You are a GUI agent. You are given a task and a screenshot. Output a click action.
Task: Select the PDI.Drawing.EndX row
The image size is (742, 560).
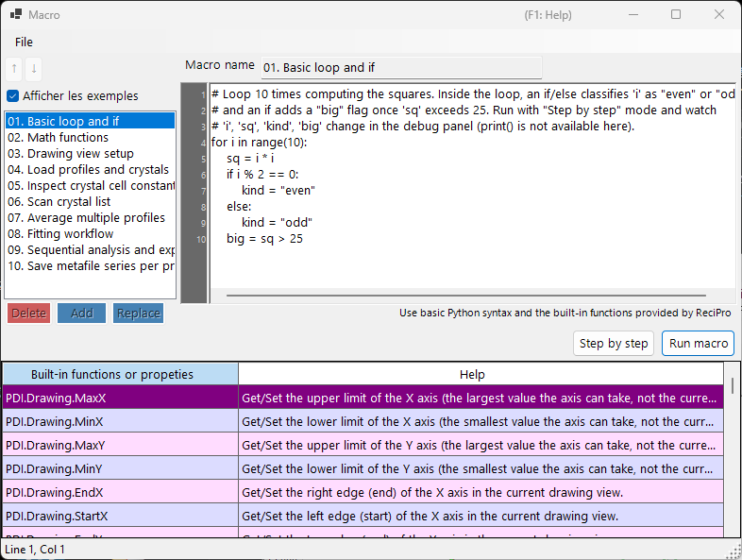click(x=363, y=492)
